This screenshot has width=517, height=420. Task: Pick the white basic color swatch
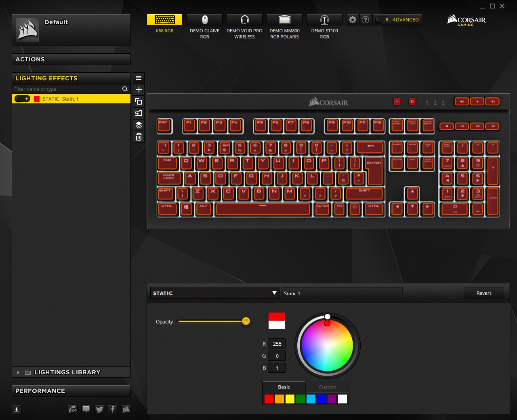(343, 399)
